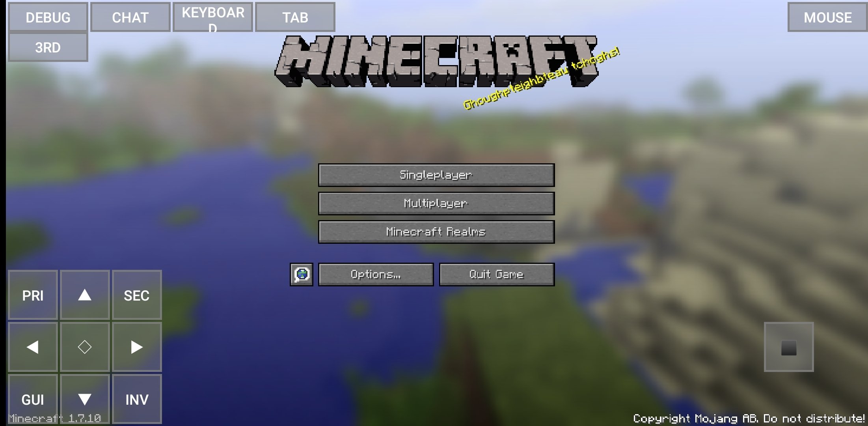Select Minecraft Realms option
The height and width of the screenshot is (426, 868).
tap(436, 232)
